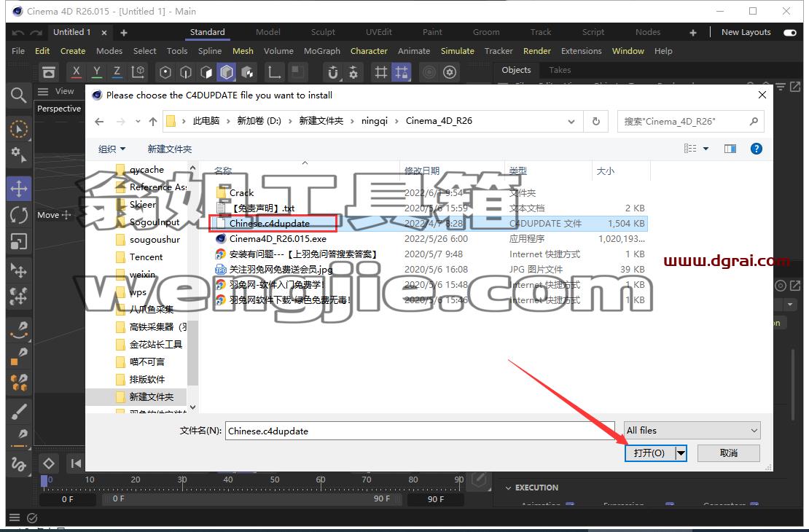
Task: Click the render settings gear icon
Action: pyautogui.click(x=450, y=72)
